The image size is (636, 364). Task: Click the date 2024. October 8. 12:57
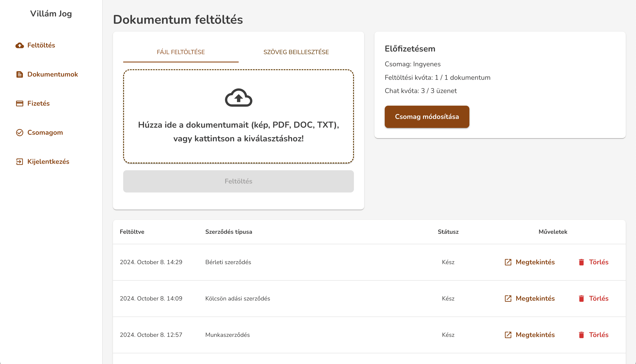[x=151, y=335]
